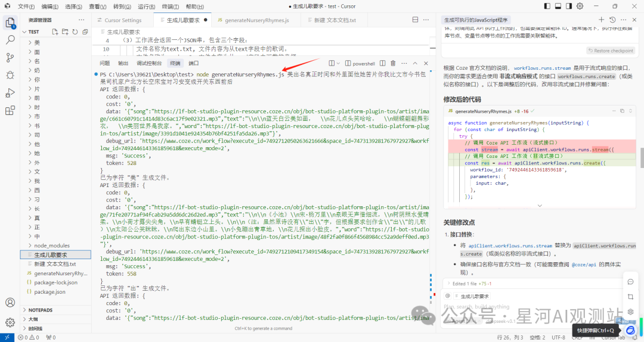Screen dimensions: 644x342
Task: Open the 帮助(H) menu
Action: pyautogui.click(x=194, y=6)
